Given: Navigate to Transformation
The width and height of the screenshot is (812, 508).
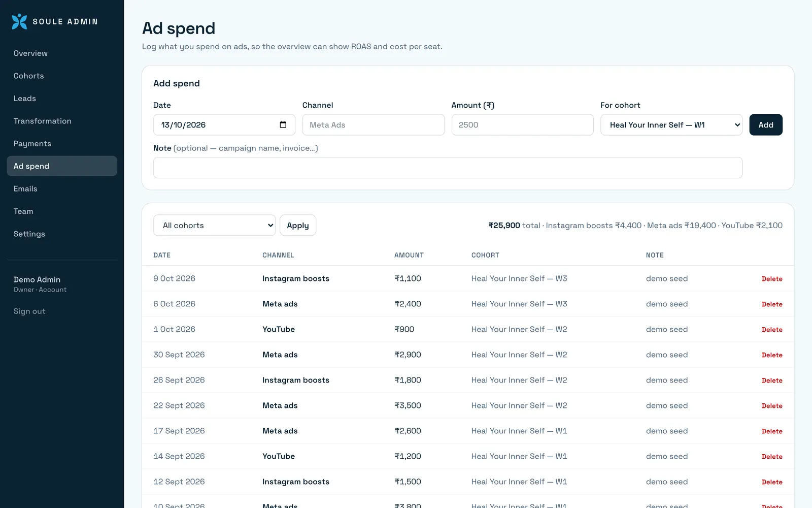Looking at the screenshot, I should coord(62,121).
